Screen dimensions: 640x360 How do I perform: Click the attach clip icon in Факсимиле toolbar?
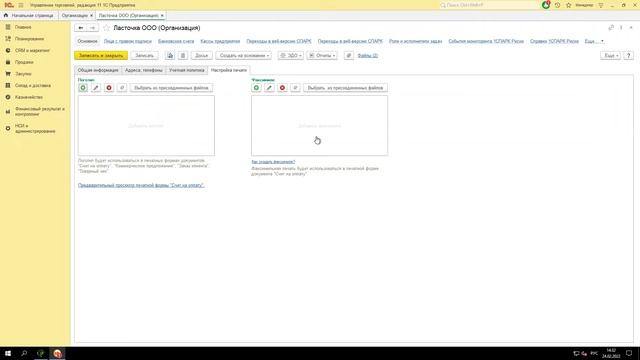point(296,88)
